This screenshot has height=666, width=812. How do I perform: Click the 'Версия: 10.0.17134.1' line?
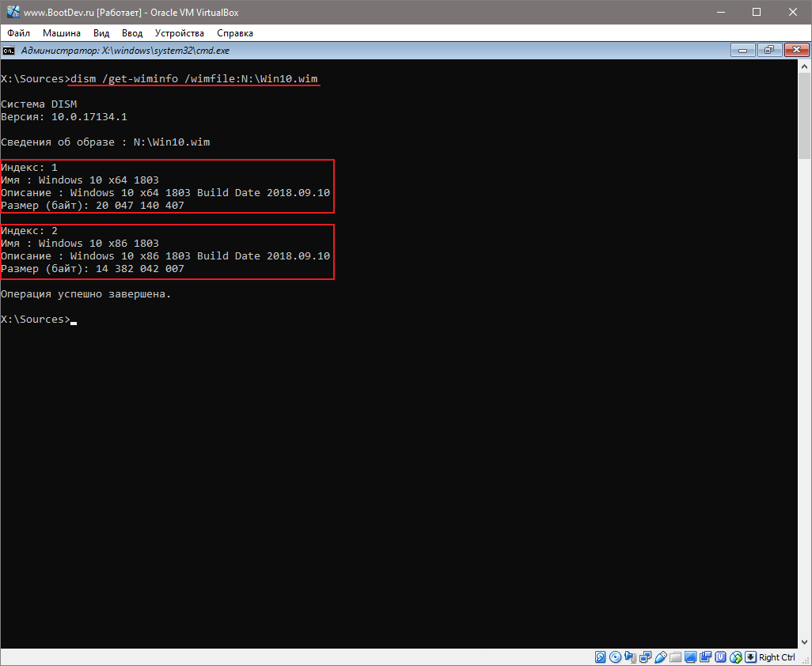(x=63, y=117)
